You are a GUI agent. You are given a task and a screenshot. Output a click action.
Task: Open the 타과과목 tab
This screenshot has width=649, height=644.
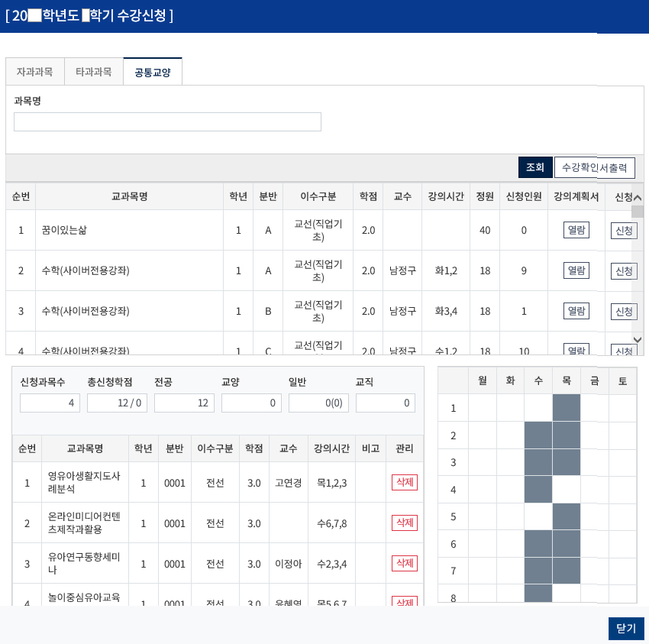(x=93, y=71)
